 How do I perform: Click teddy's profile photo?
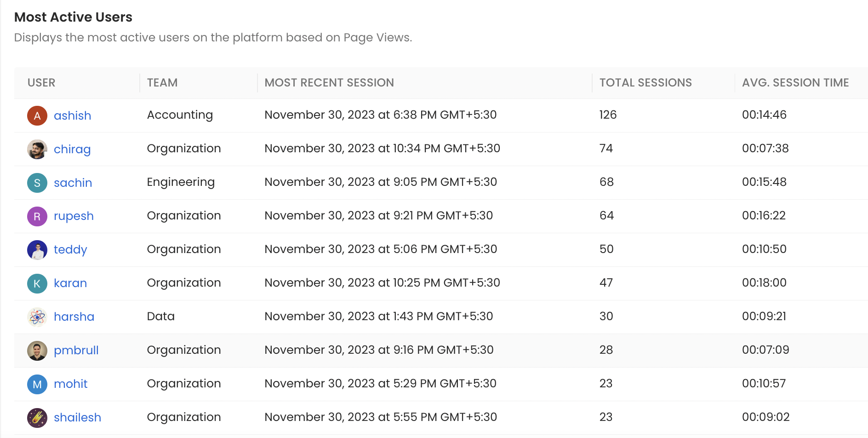pyautogui.click(x=37, y=250)
